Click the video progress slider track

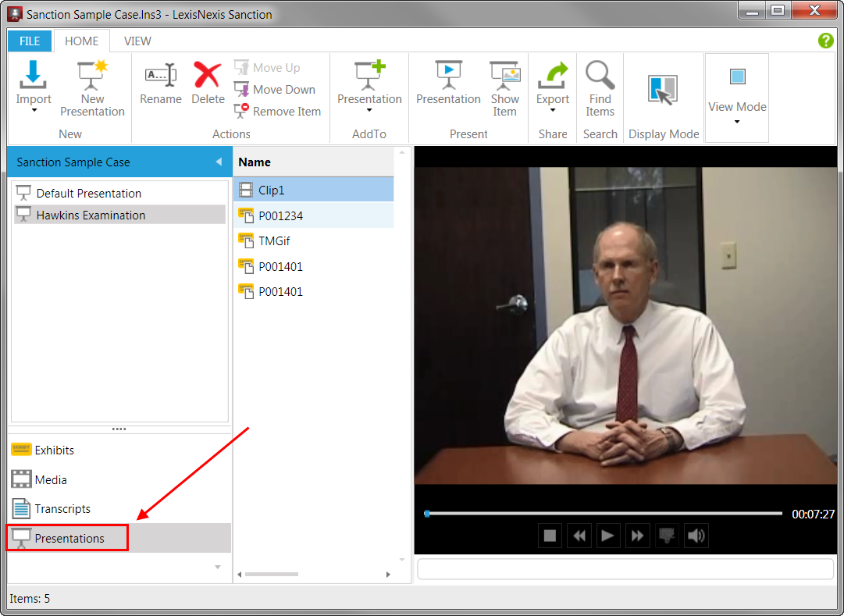pos(604,514)
